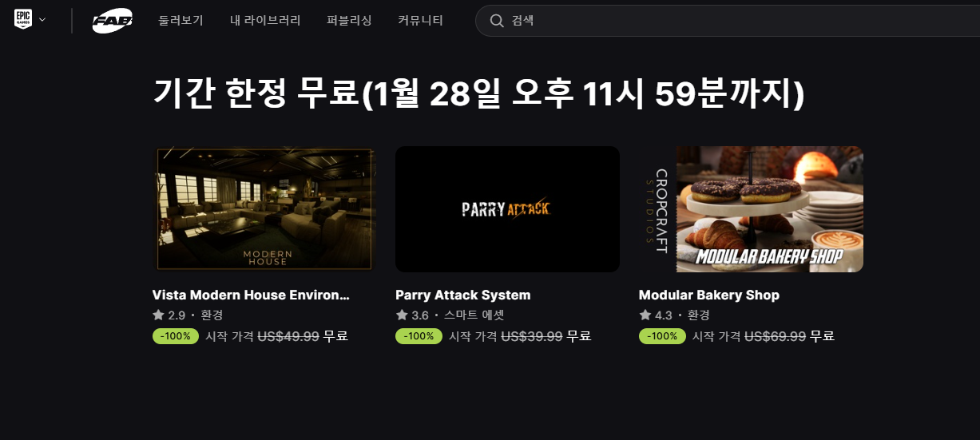Select 커뮤니티 in the top navigation
Screen dimensions: 980x440
tap(420, 21)
